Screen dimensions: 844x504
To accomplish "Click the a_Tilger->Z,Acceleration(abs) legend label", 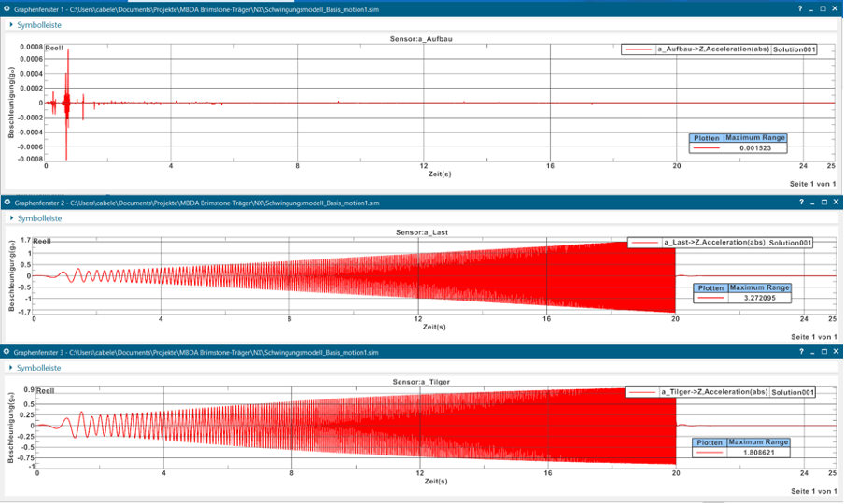I will click(713, 393).
